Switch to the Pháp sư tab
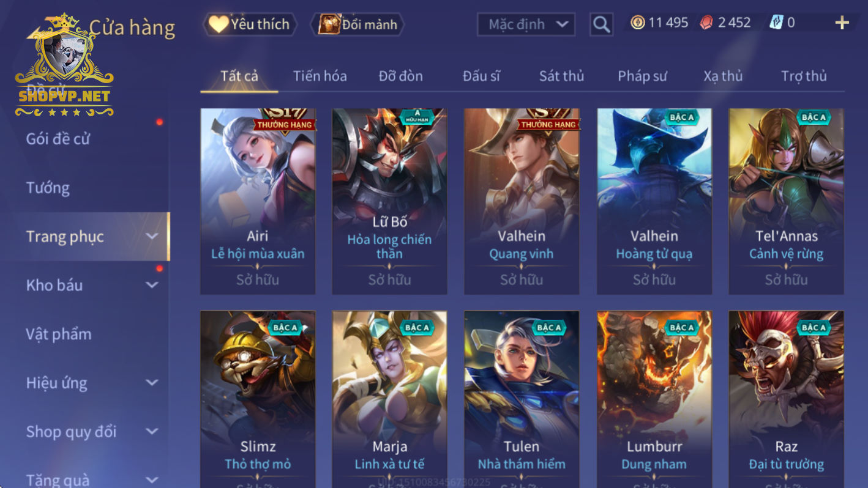Viewport: 868px width, 488px height. (x=642, y=76)
